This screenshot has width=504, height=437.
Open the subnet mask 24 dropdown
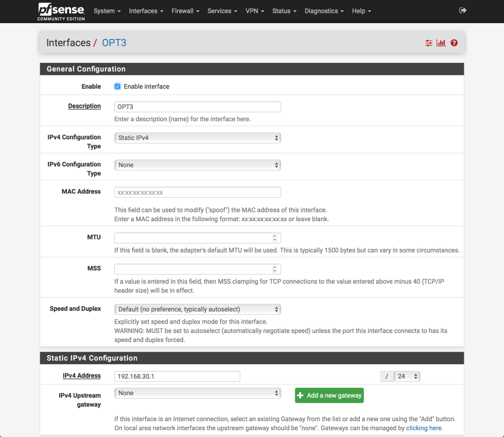pyautogui.click(x=407, y=376)
